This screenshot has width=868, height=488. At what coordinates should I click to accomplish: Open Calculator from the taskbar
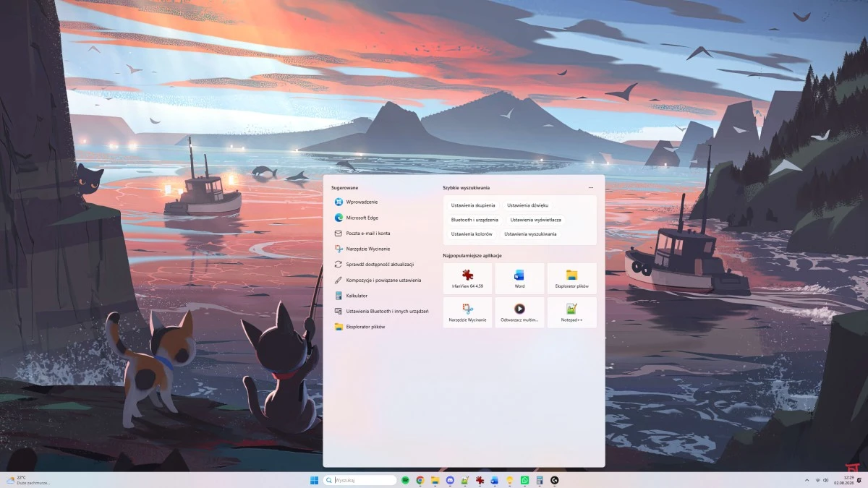click(540, 480)
